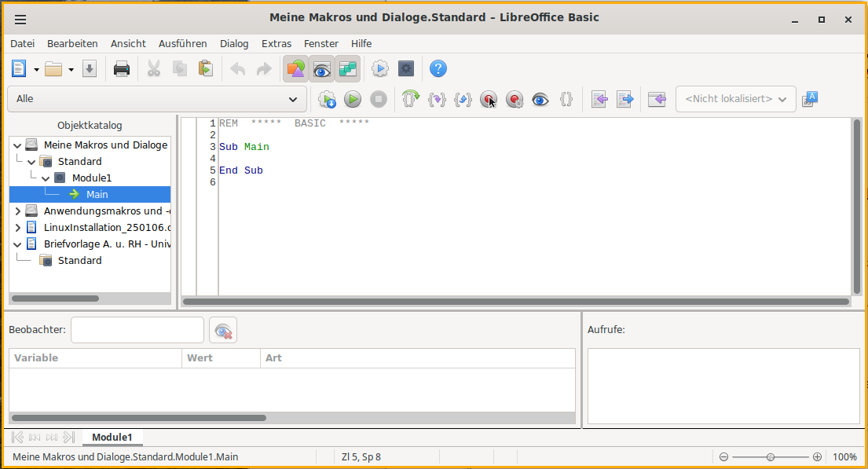Collapse Meine Makros und Dialoge tree node

18,145
